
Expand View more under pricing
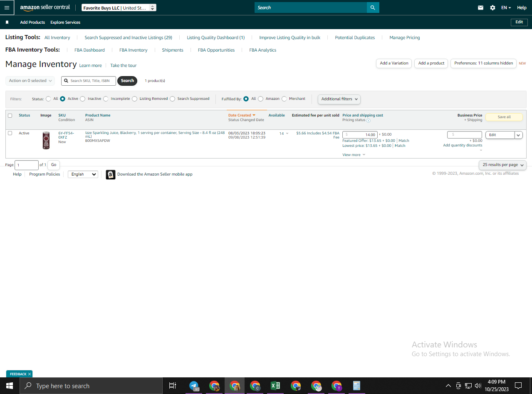tap(354, 155)
